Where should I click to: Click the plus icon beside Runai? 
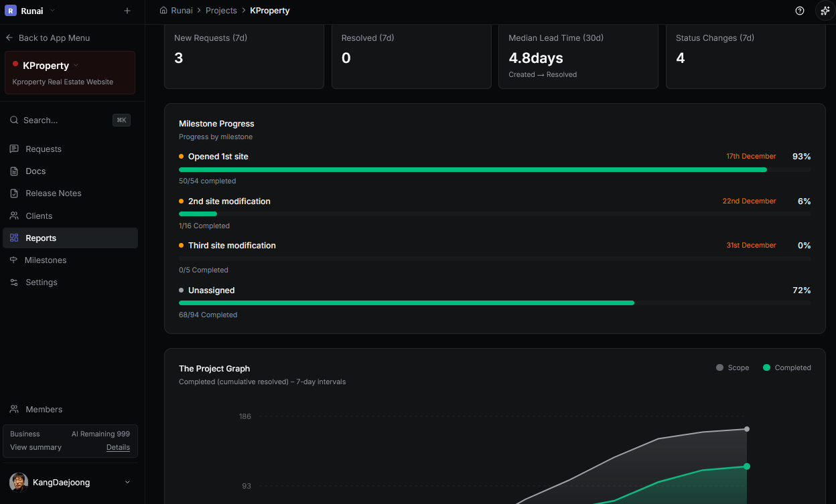click(x=127, y=11)
